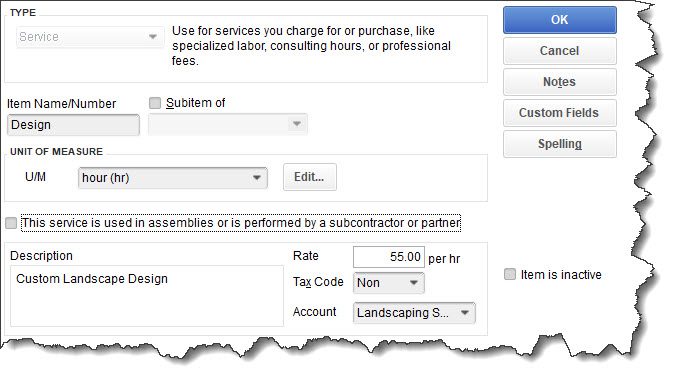Open the Tax Code Non dropdown
Viewport: 679px width, 380px height.
point(388,283)
